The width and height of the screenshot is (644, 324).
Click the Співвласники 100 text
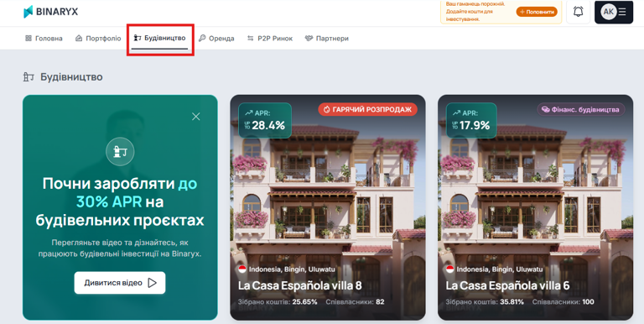pyautogui.click(x=563, y=302)
